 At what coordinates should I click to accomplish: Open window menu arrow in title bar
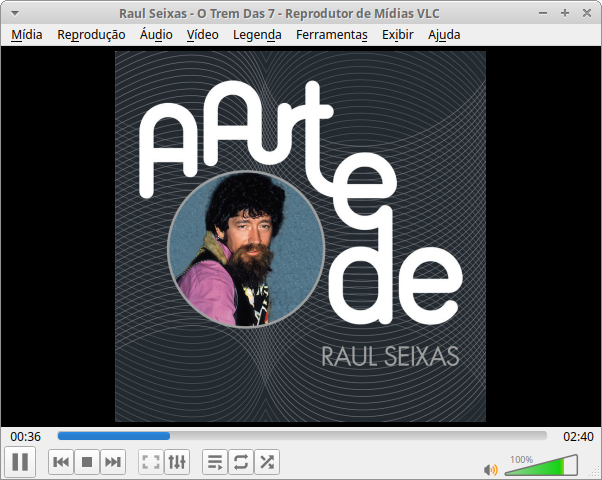point(15,13)
